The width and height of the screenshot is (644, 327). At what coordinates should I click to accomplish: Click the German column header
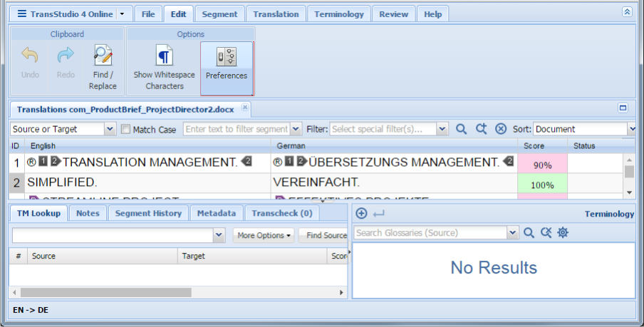pyautogui.click(x=394, y=146)
